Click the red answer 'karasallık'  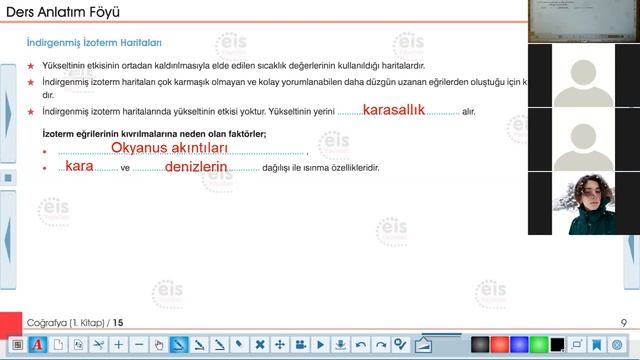click(x=394, y=109)
